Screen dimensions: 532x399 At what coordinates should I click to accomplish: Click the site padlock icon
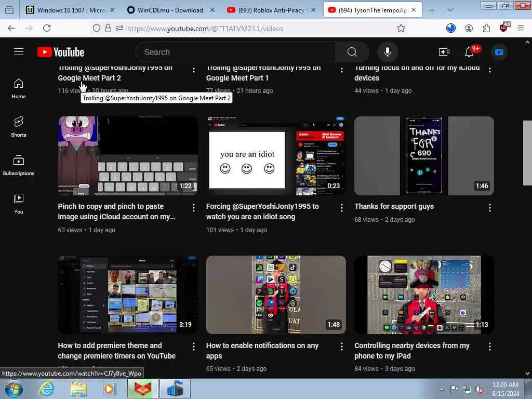coord(108,29)
